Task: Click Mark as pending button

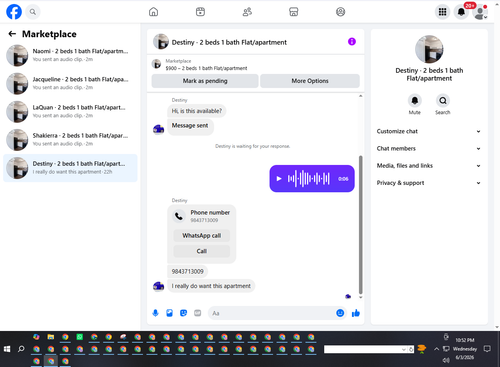Action: pyautogui.click(x=205, y=81)
